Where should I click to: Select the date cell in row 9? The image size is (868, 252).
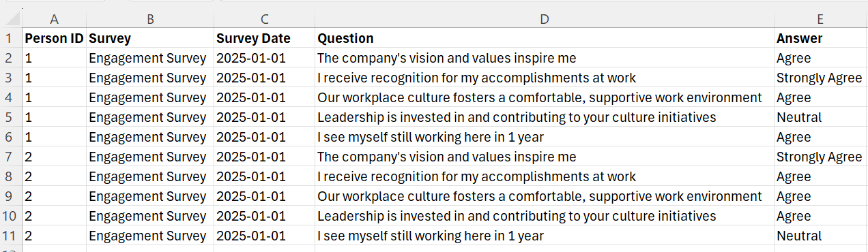(x=264, y=196)
